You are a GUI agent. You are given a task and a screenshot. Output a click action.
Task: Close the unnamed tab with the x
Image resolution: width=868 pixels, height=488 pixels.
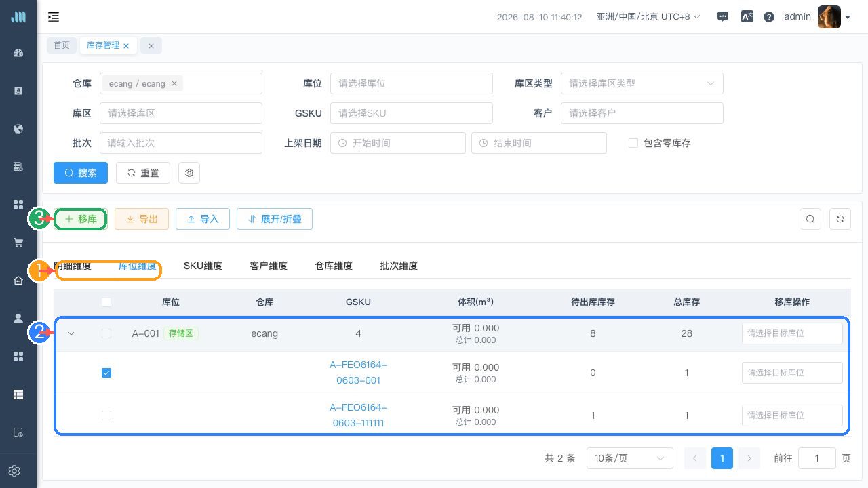click(x=151, y=46)
